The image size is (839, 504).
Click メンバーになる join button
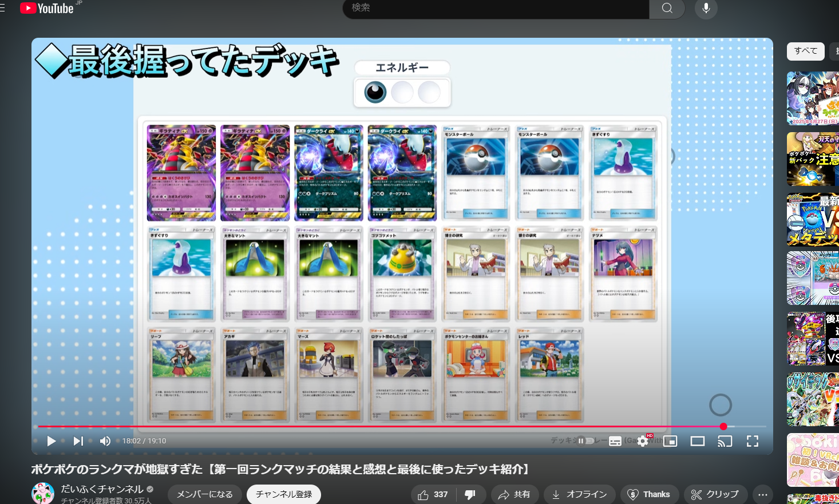pos(205,495)
